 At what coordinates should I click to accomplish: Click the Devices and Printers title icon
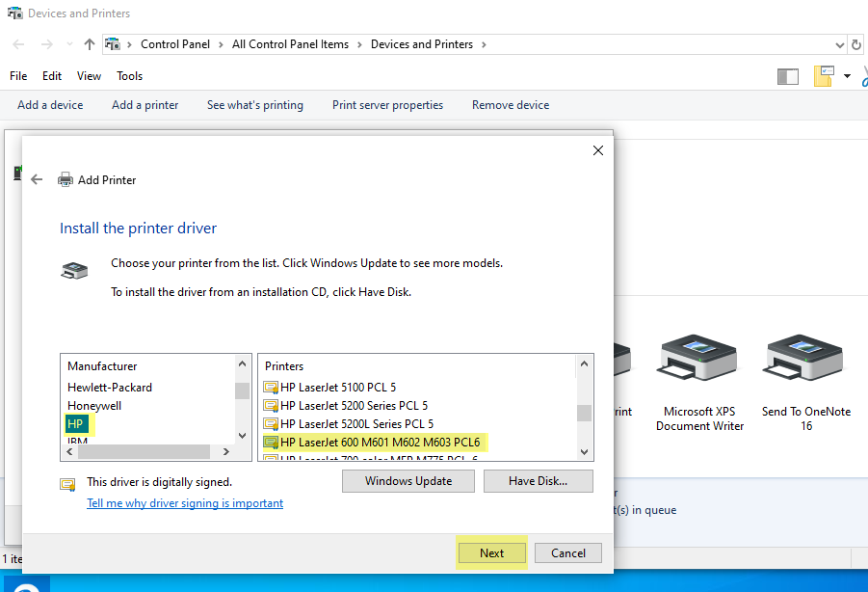tap(15, 13)
